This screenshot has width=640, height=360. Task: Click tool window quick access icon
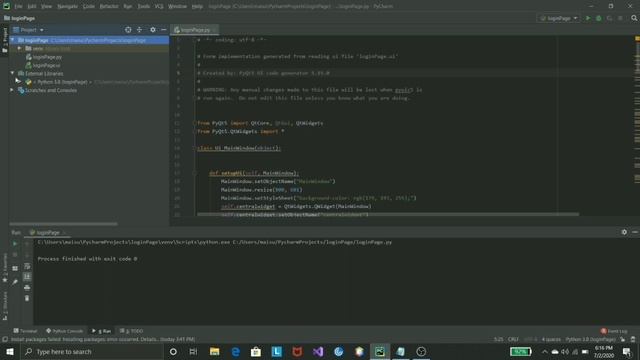pos(5,339)
